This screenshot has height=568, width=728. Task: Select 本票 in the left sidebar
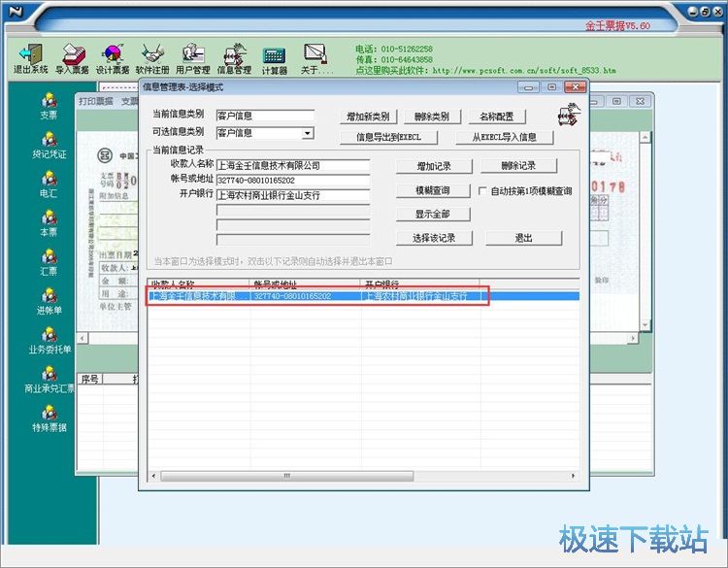tap(49, 223)
